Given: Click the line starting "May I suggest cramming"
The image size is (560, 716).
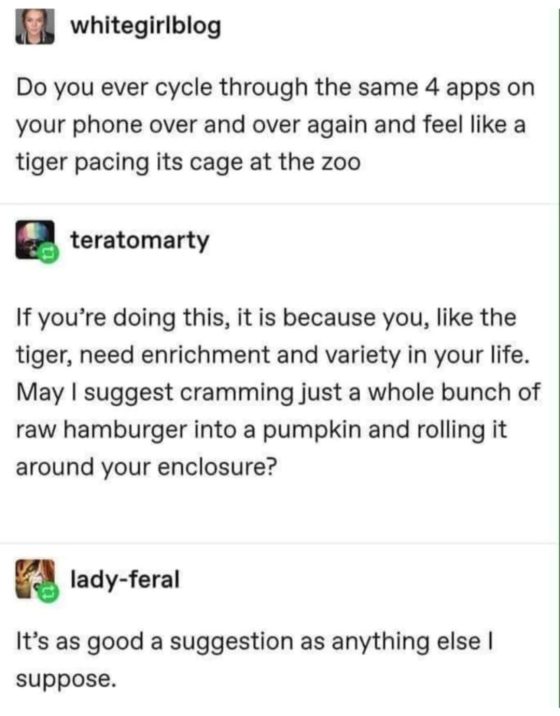Looking at the screenshot, I should (x=278, y=393).
